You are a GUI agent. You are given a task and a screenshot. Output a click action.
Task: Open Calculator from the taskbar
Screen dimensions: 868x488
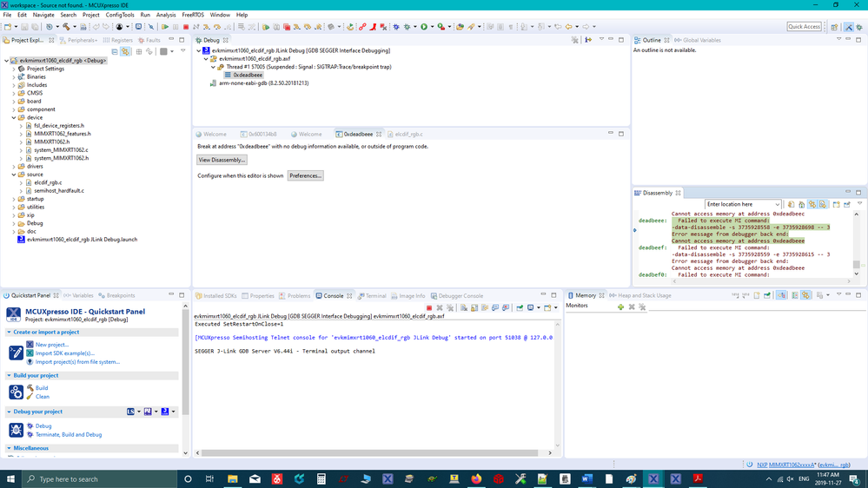pos(321,479)
